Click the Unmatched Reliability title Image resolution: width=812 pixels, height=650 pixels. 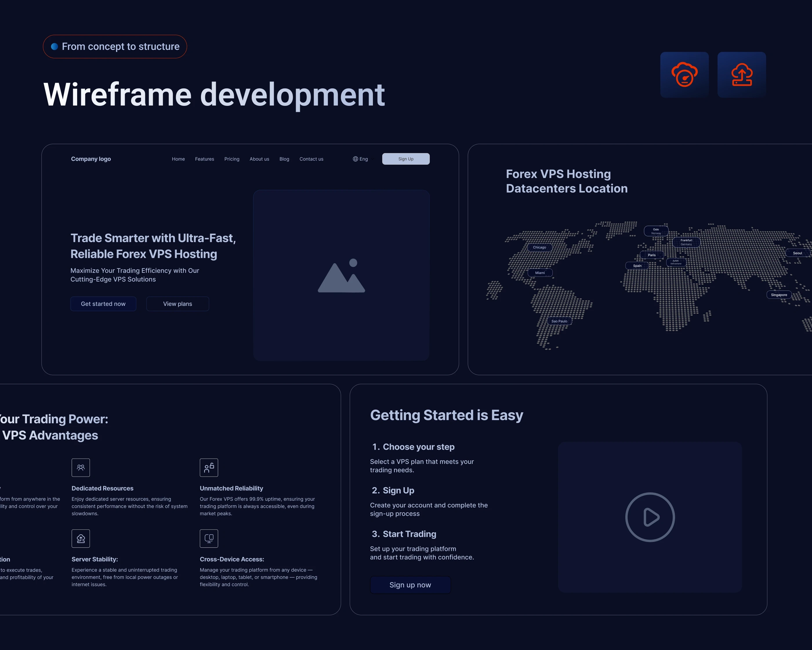[231, 489]
